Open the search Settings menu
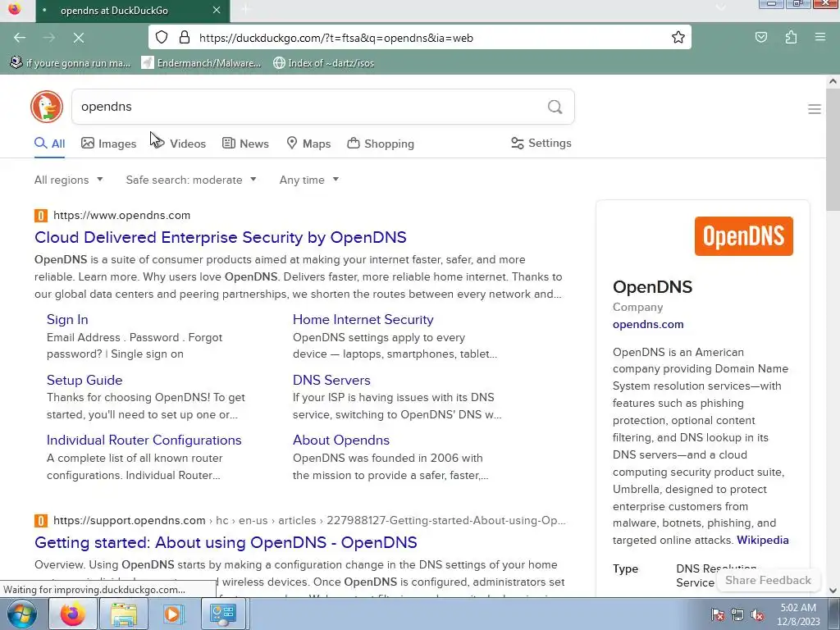The width and height of the screenshot is (840, 630). pyautogui.click(x=541, y=143)
